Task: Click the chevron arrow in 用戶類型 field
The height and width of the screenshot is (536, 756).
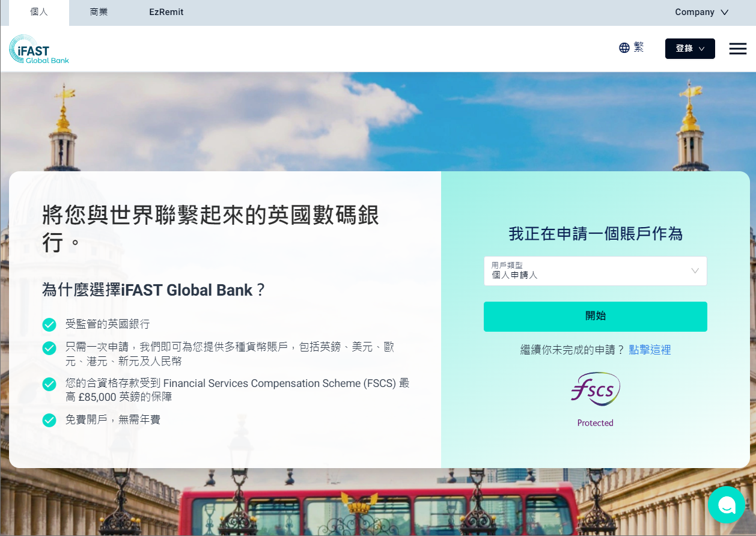Action: pos(695,270)
